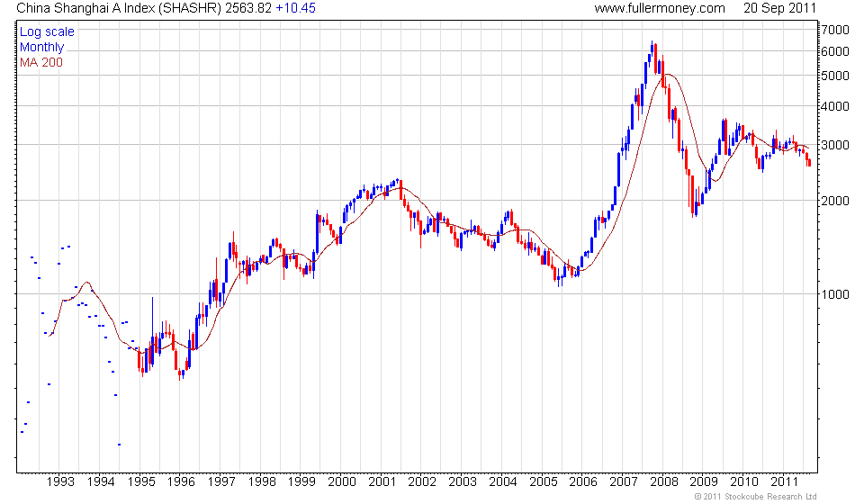Click the chart title 'China Shanghai A Index (SHASHR)'
This screenshot has height=504, width=864.
click(119, 8)
